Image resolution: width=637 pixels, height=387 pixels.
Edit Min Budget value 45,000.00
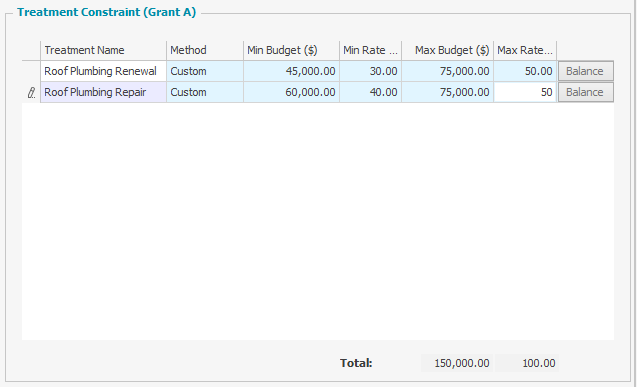pyautogui.click(x=291, y=71)
